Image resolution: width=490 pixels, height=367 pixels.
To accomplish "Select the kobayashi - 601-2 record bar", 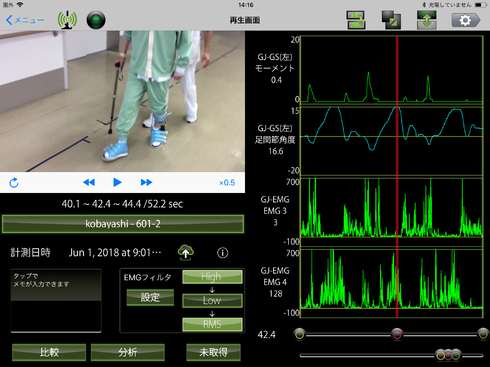I will (123, 224).
